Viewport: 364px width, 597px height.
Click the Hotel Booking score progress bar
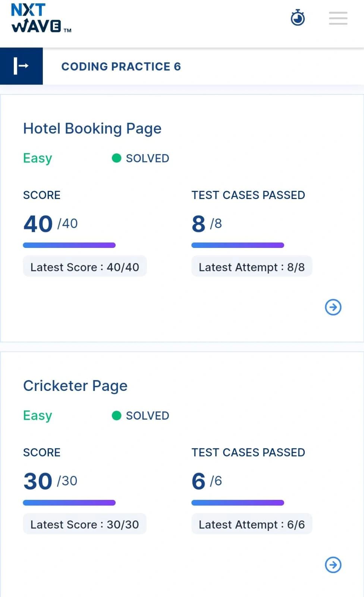69,245
